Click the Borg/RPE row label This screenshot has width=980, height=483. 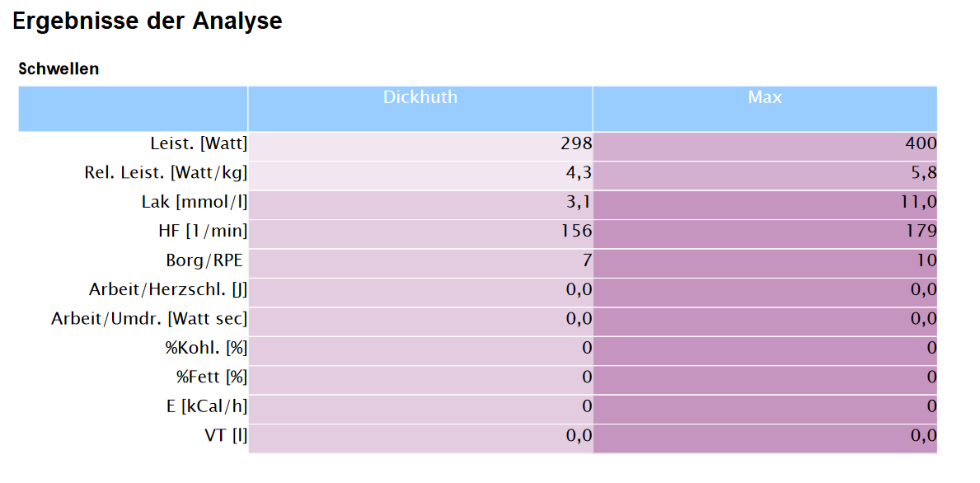pyautogui.click(x=204, y=261)
